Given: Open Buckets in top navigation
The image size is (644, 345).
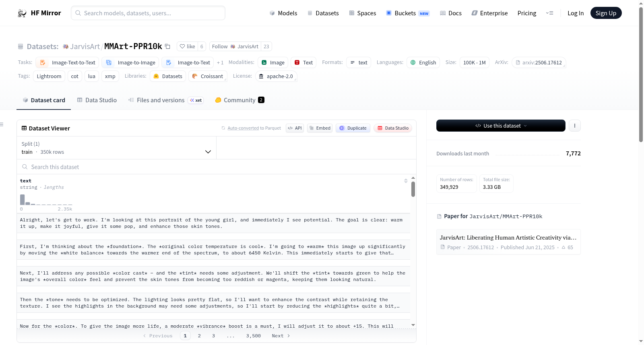Looking at the screenshot, I should pos(408,13).
